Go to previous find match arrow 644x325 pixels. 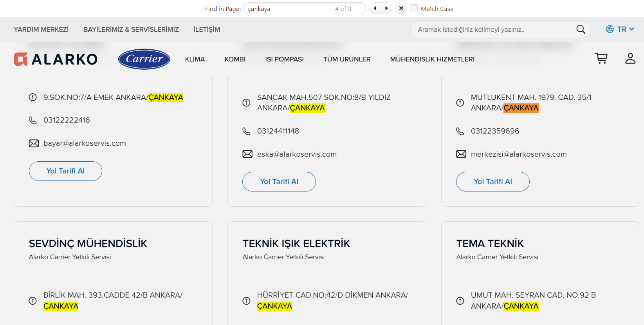click(375, 8)
